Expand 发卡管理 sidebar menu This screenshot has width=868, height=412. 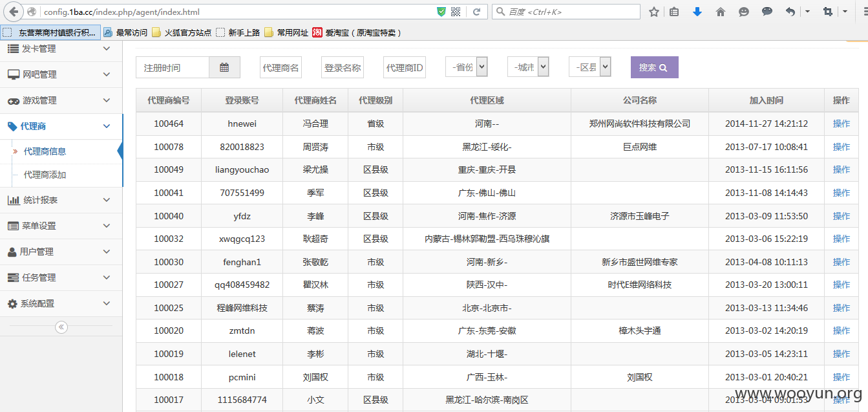click(x=61, y=49)
